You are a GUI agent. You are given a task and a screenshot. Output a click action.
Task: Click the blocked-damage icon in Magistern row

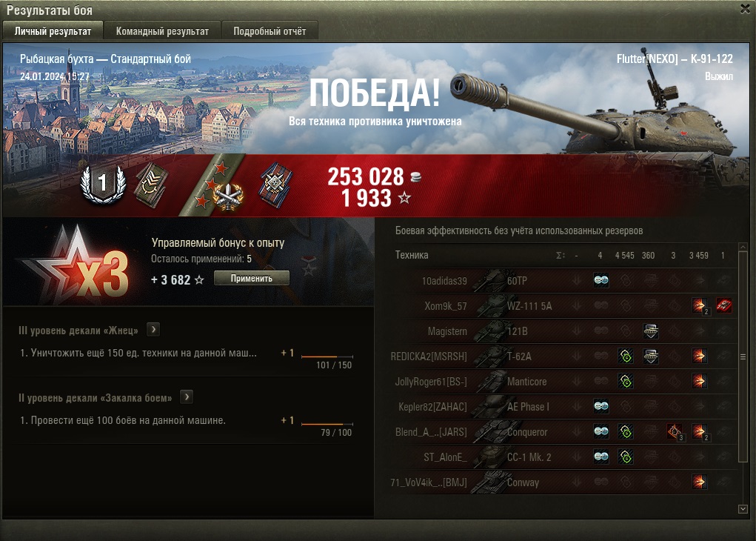(x=651, y=331)
